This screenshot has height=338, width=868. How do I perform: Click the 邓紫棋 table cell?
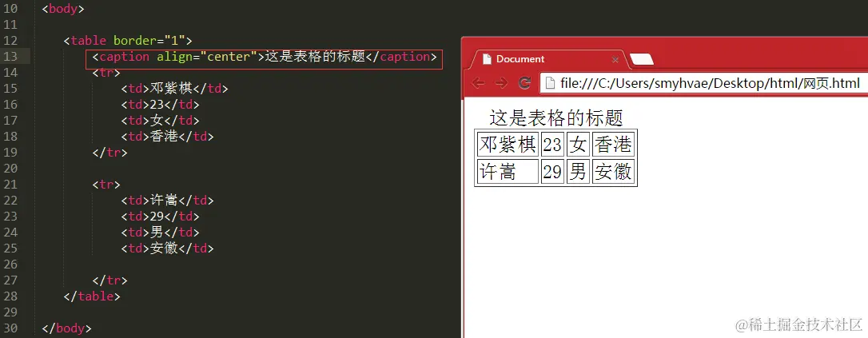(508, 145)
